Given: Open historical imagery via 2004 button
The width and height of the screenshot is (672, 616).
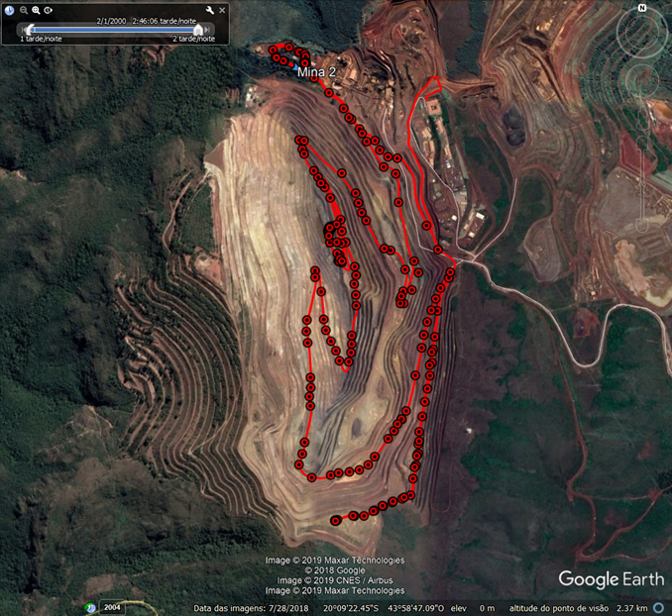Looking at the screenshot, I should coord(112,607).
